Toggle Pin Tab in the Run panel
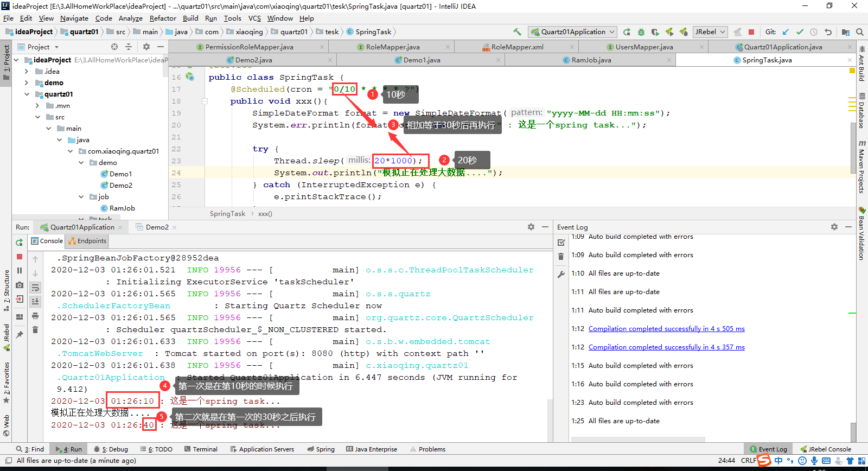 coord(20,334)
